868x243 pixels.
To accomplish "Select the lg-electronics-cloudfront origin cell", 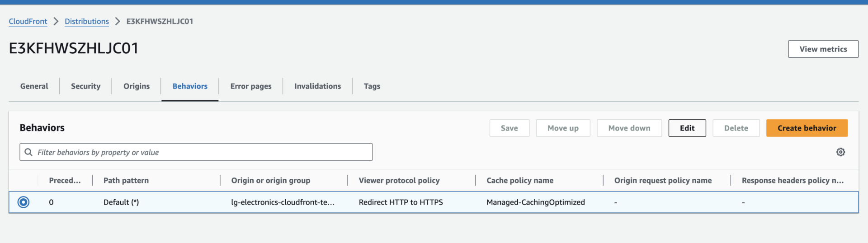I will pos(283,202).
